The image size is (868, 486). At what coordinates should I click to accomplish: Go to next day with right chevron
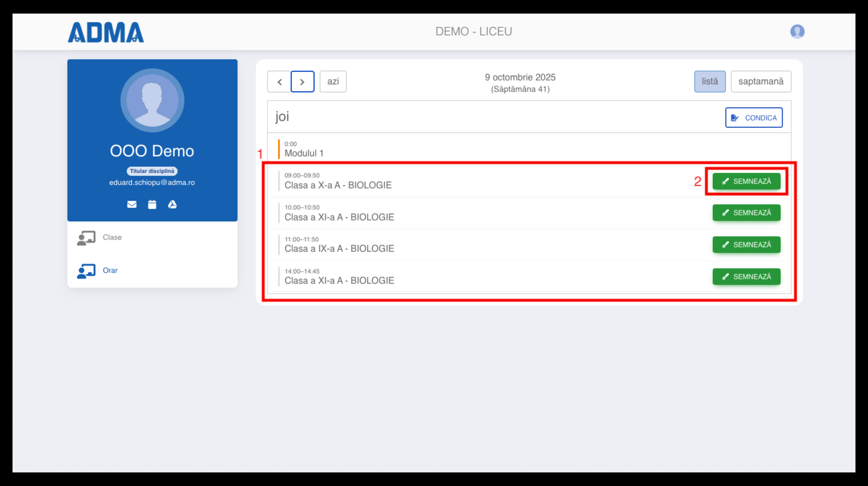tap(302, 82)
